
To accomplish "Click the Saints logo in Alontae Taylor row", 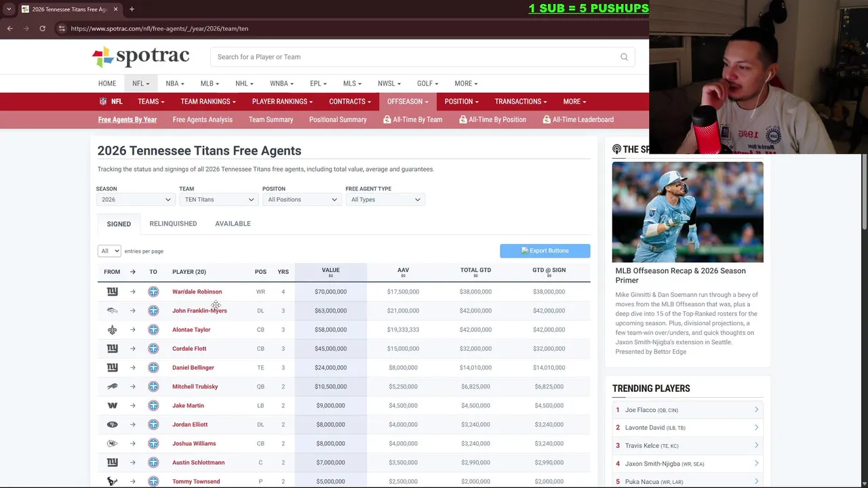I will click(x=113, y=329).
